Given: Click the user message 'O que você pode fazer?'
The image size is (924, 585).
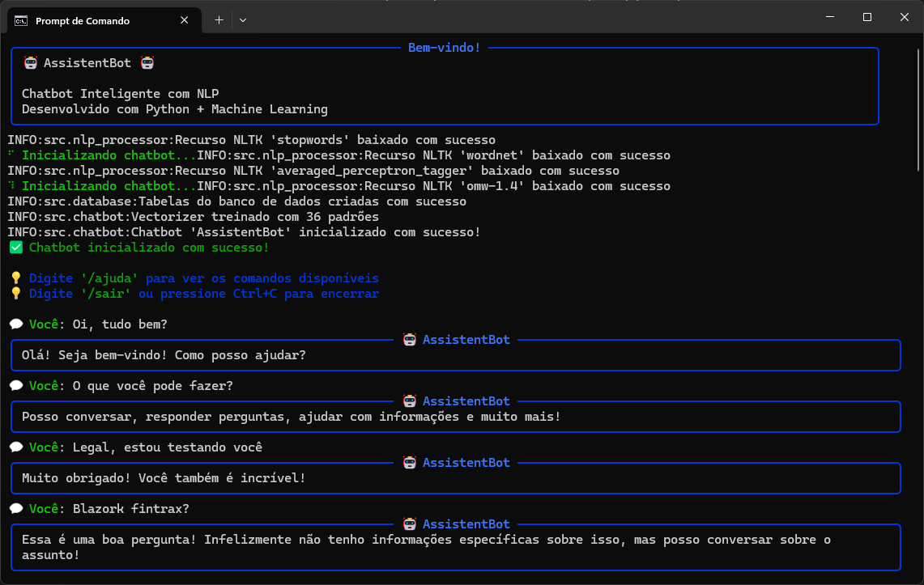Looking at the screenshot, I should pos(152,385).
